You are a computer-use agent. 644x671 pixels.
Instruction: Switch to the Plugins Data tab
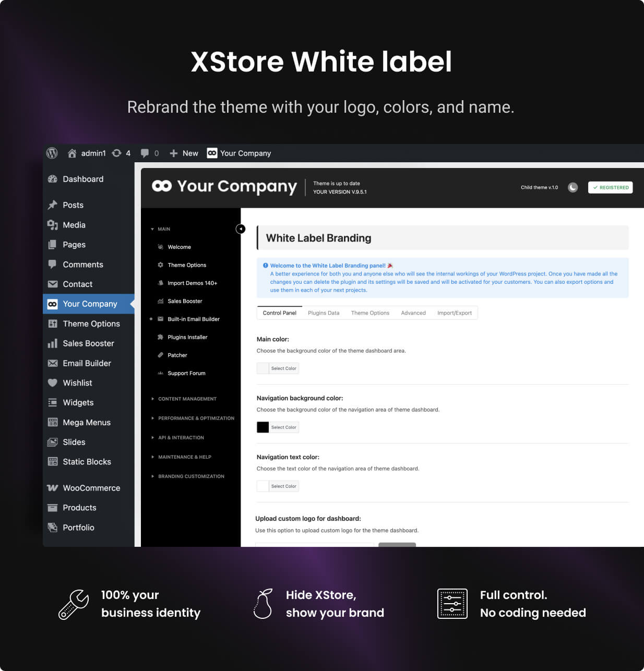pos(324,313)
